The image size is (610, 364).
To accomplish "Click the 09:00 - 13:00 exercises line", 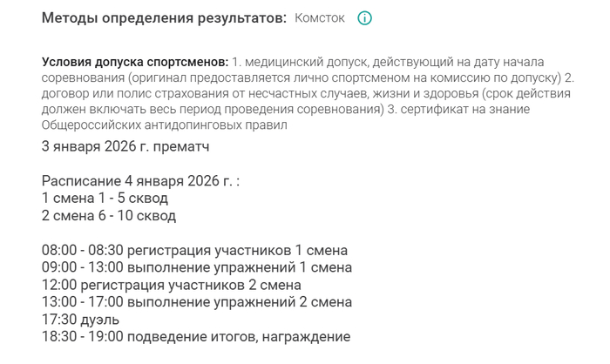I will point(197,267).
